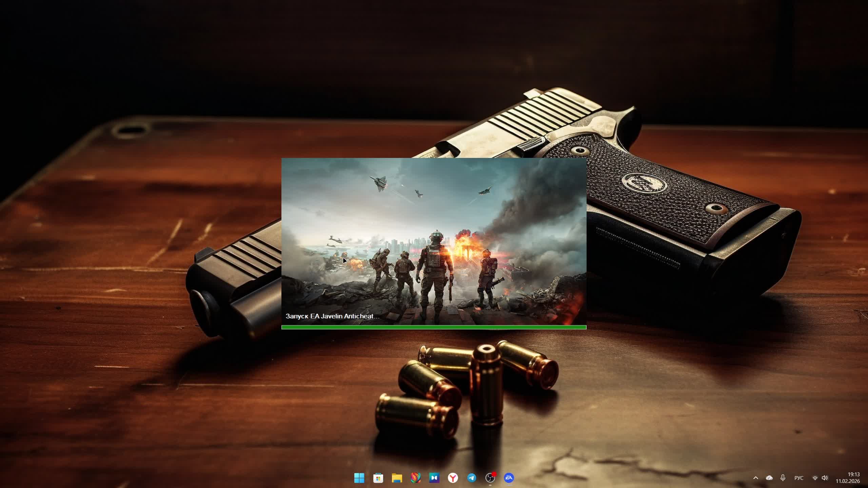Open Wi-Fi network settings flyout
The width and height of the screenshot is (868, 488).
click(x=815, y=478)
